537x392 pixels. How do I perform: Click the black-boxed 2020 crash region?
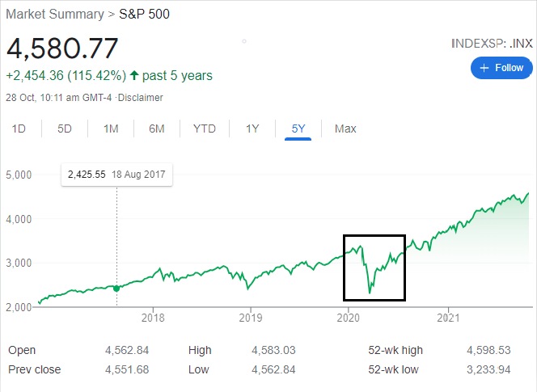click(374, 268)
